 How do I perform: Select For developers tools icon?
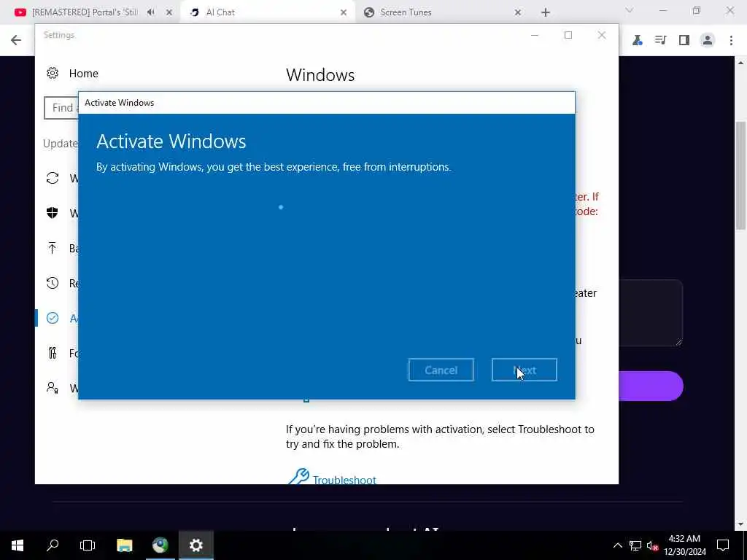coord(53,353)
